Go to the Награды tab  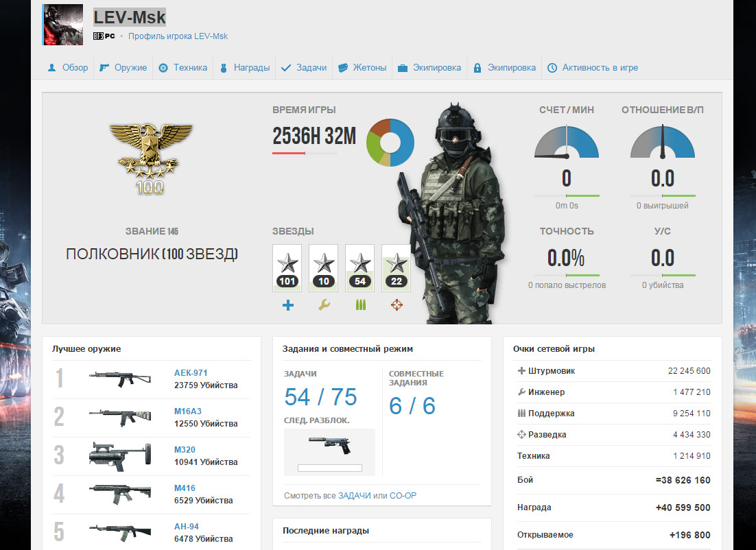pyautogui.click(x=244, y=68)
